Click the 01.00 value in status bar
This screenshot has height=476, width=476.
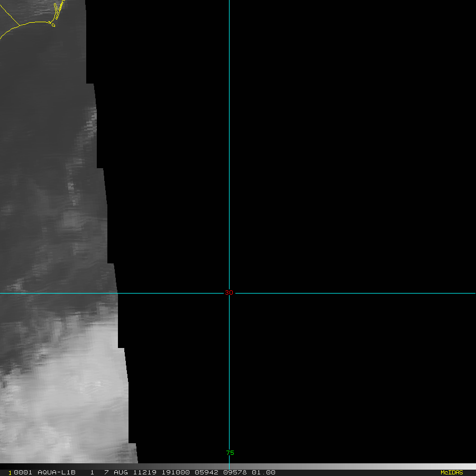click(263, 472)
